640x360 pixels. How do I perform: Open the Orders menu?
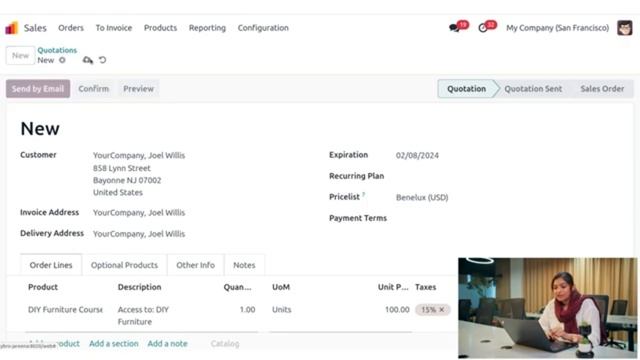71,28
